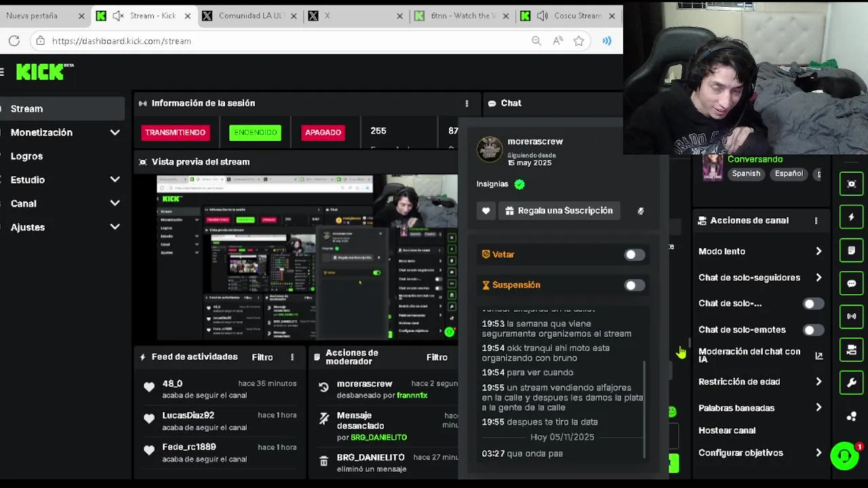The width and height of the screenshot is (868, 488).
Task: Toggle the Suspensión switch
Action: click(x=634, y=285)
